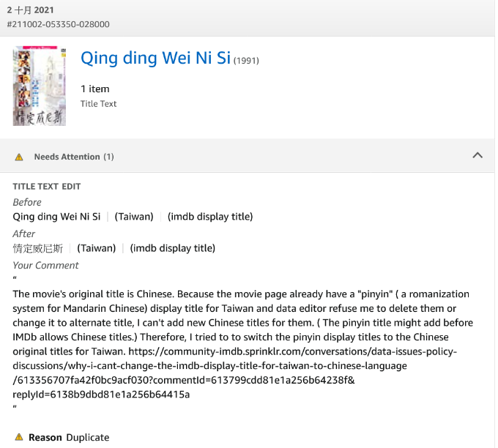Click the (1991) year next to title
The width and height of the screenshot is (498, 448).
pyautogui.click(x=246, y=60)
